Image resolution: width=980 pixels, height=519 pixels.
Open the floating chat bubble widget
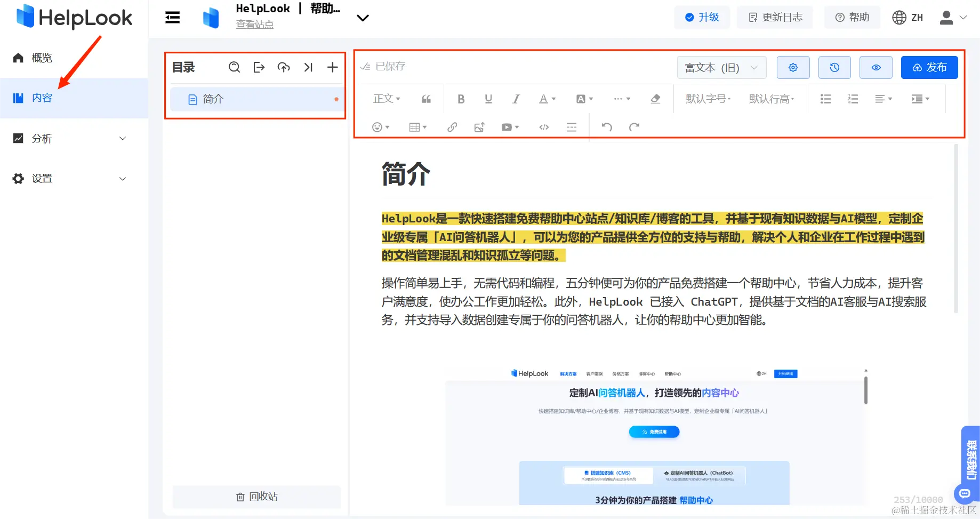click(x=965, y=494)
